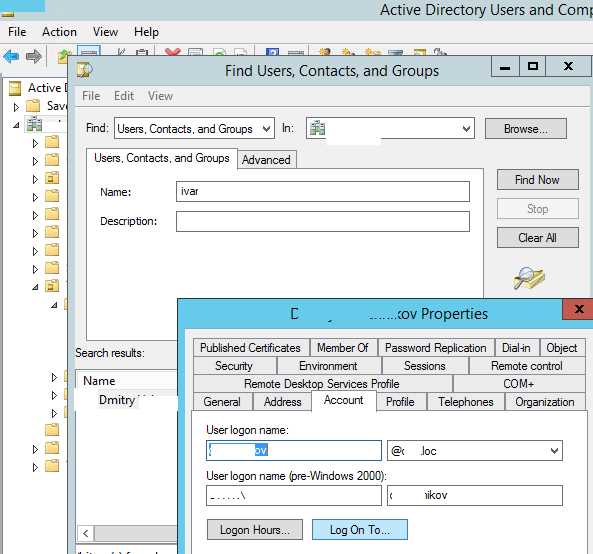Open the Member Of tab
The image size is (593, 554).
coord(343,348)
